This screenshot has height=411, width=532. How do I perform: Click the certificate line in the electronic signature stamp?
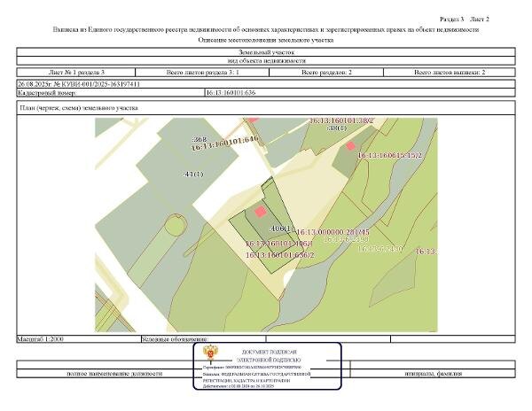click(252, 368)
